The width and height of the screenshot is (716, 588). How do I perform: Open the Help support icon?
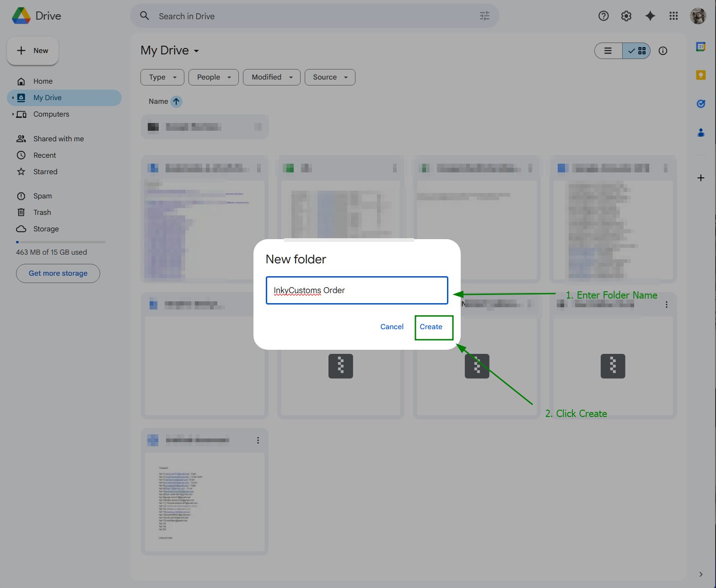[x=603, y=16]
